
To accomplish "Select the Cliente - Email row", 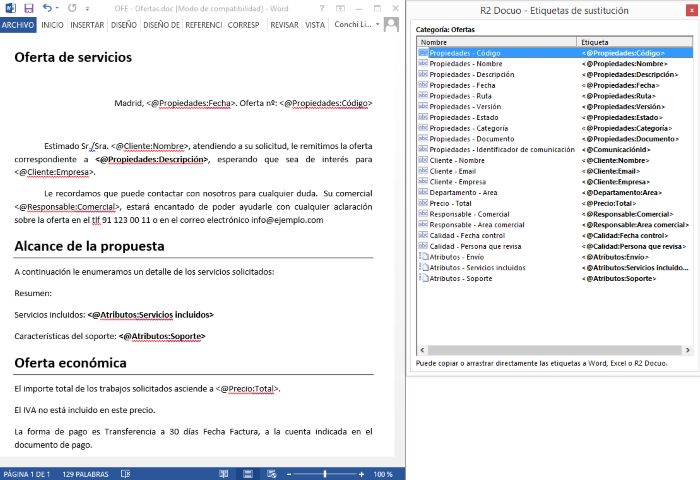I will click(555, 171).
